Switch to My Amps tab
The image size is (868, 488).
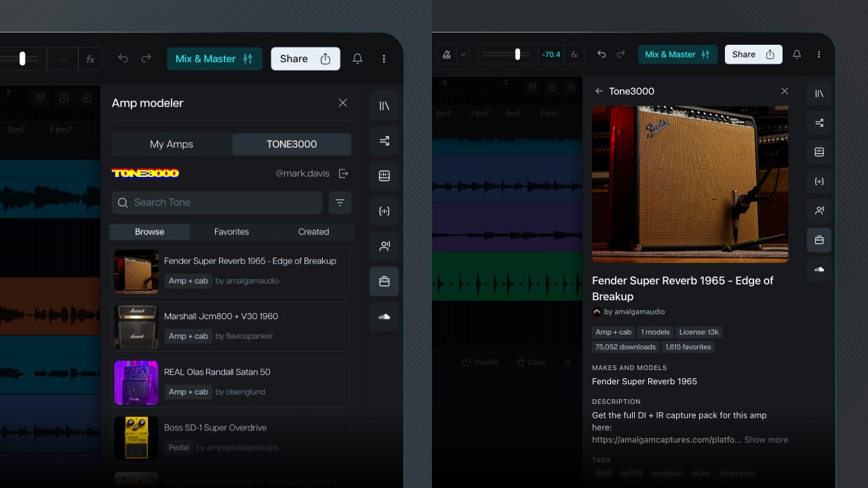(x=172, y=144)
